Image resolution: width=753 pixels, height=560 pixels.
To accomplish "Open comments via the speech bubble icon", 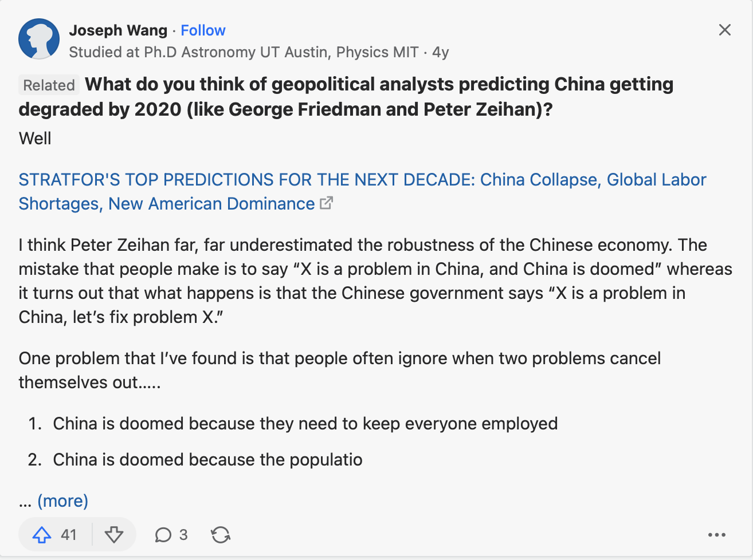I will (163, 535).
